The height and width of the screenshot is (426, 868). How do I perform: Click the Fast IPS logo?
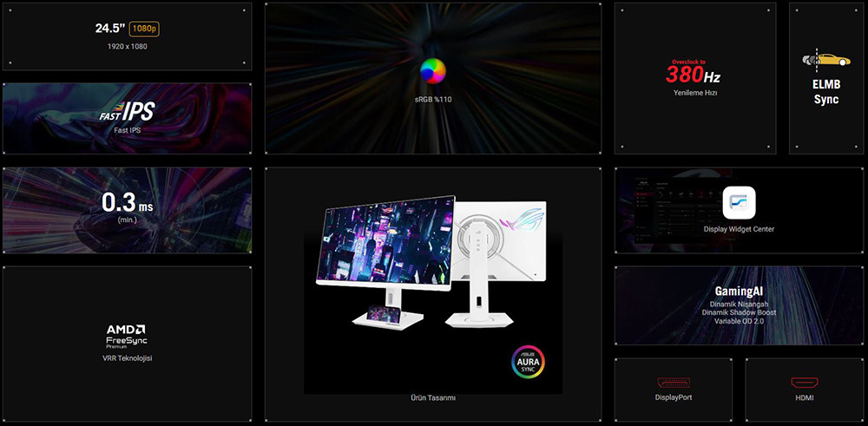click(x=127, y=111)
